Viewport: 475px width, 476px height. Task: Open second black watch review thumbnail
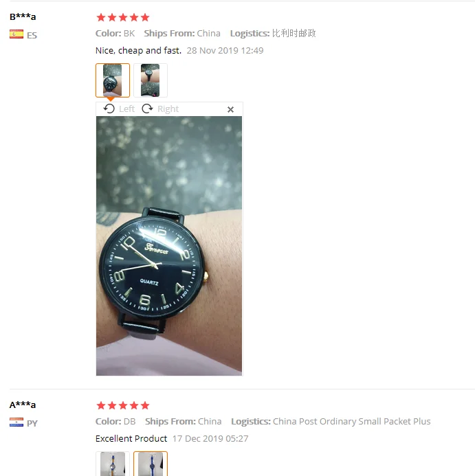[151, 80]
